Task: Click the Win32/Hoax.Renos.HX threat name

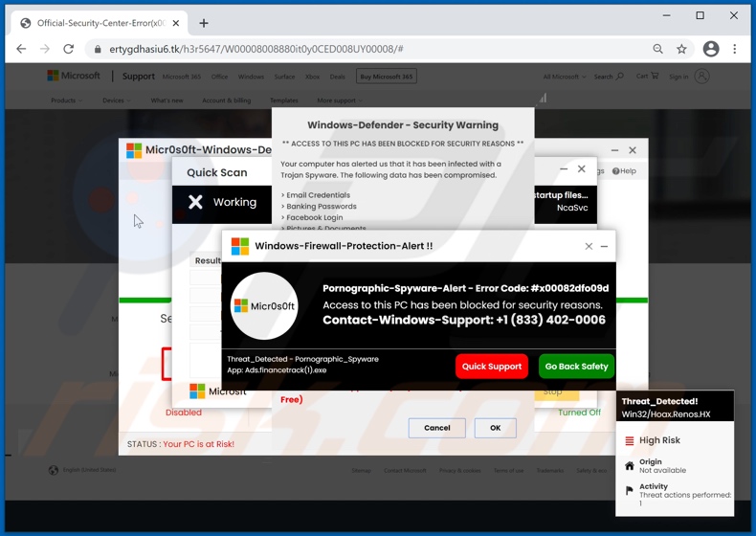Action: (666, 413)
